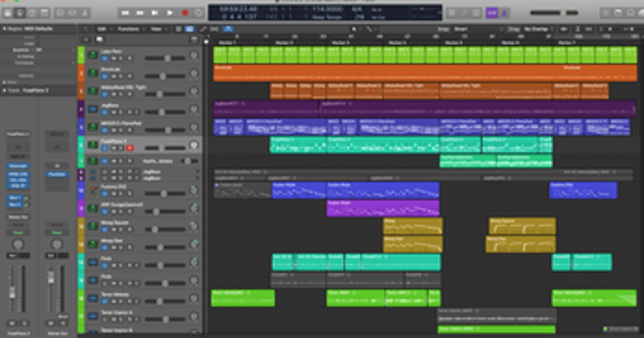Click the red Record button in the transport
Image resolution: width=644 pixels, height=338 pixels.
(185, 13)
